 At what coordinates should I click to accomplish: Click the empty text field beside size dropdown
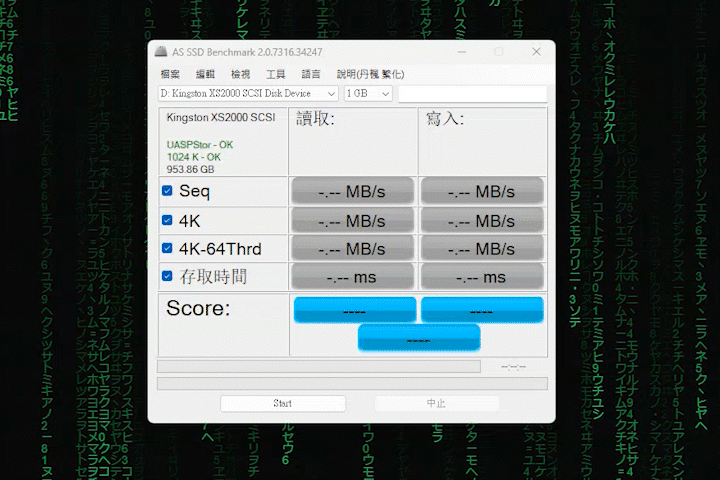pos(472,94)
